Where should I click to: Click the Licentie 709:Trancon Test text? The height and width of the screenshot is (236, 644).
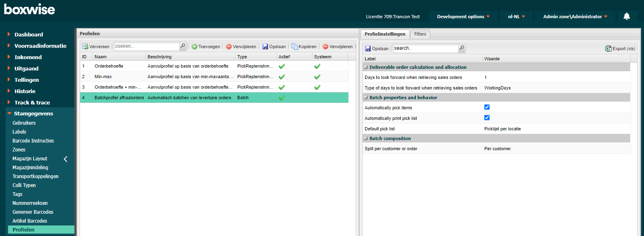tap(393, 17)
